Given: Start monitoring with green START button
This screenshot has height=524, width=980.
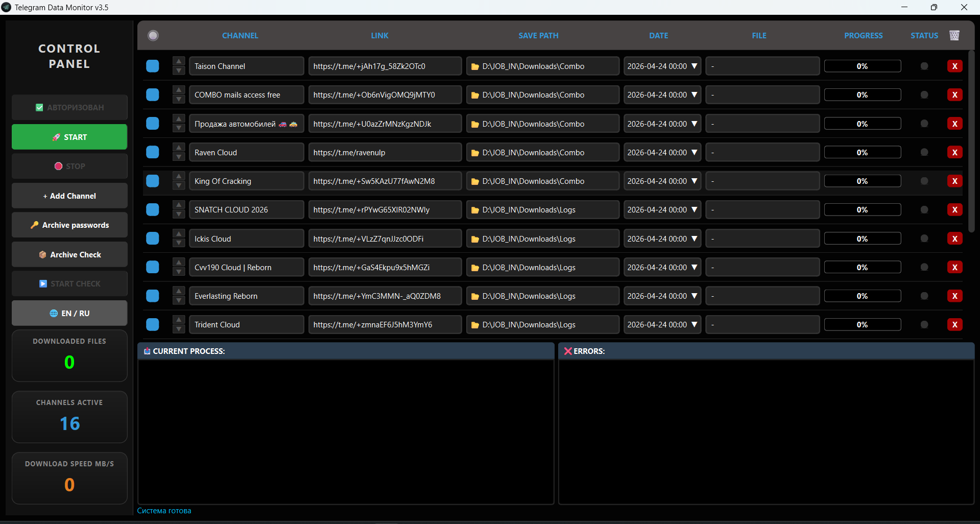Looking at the screenshot, I should (69, 137).
